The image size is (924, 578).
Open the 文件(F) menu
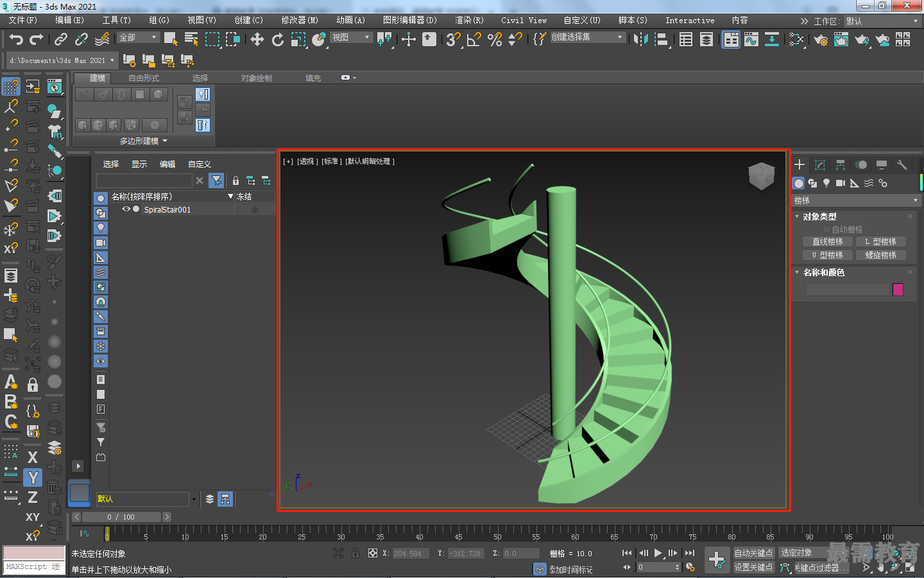click(23, 20)
